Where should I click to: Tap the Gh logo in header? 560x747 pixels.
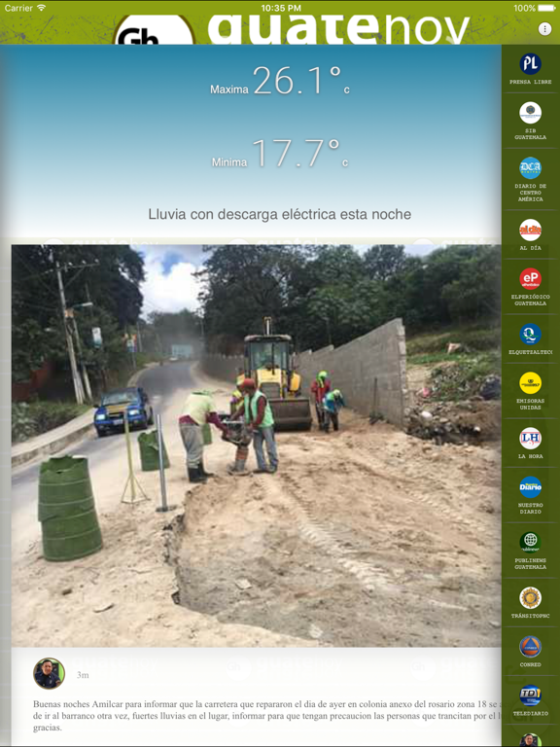pos(154,30)
